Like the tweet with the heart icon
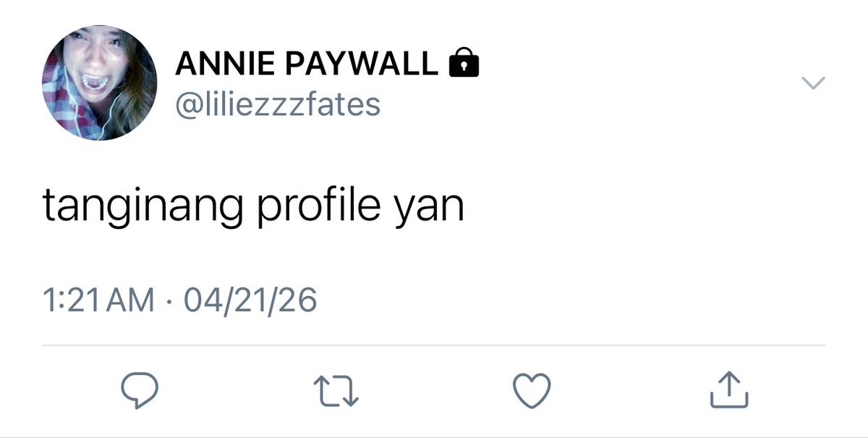The width and height of the screenshot is (868, 438). [x=532, y=389]
